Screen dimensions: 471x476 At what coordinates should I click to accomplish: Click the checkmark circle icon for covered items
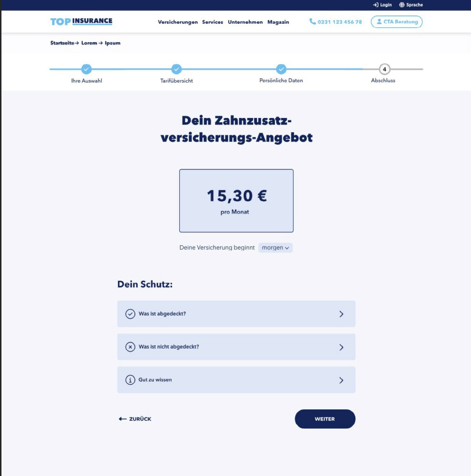[x=130, y=314]
